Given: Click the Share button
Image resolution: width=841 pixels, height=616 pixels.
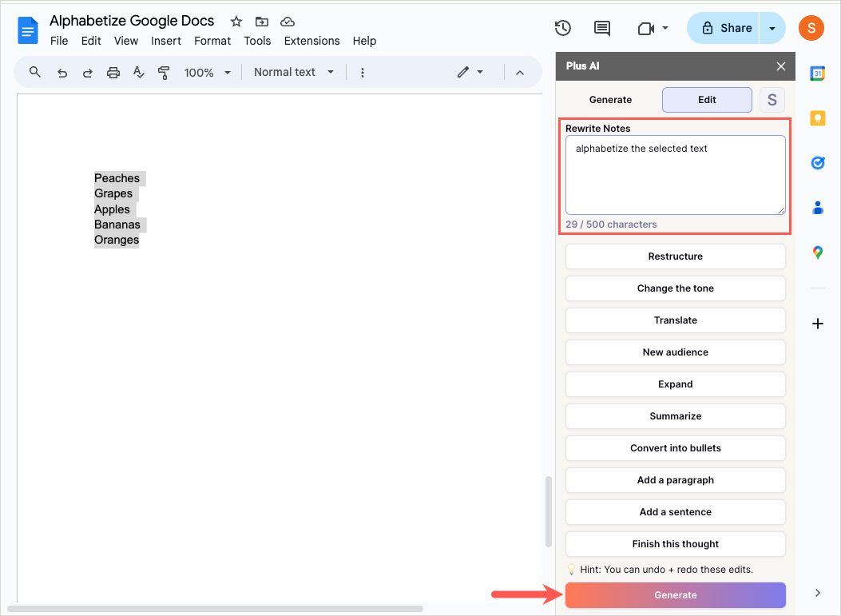Looking at the screenshot, I should [723, 28].
